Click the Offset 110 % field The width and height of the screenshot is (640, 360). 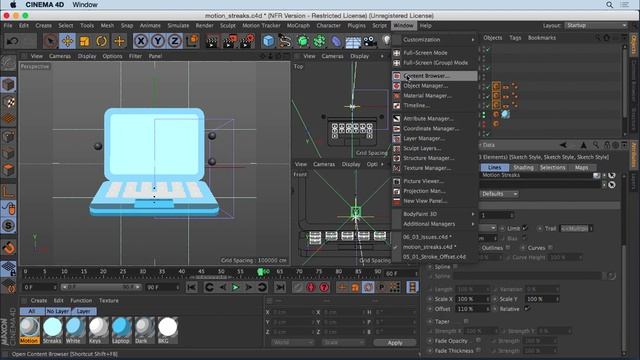click(x=473, y=309)
